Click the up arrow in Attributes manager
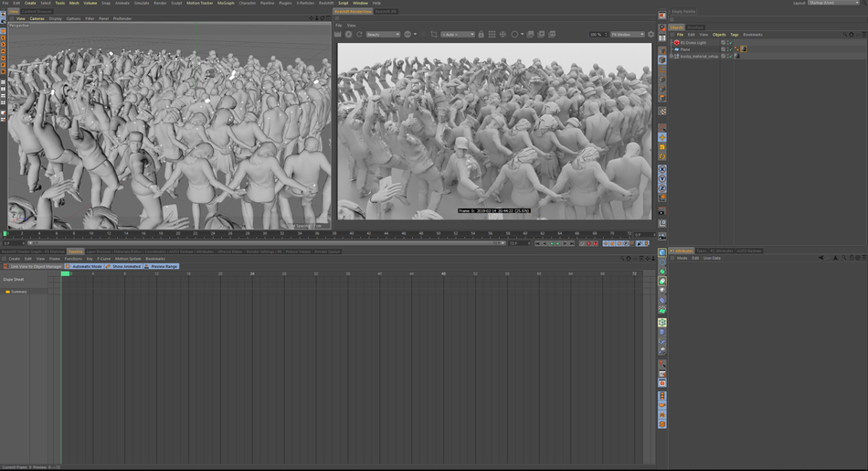Screen dimensions: 868x471 pyautogui.click(x=837, y=258)
